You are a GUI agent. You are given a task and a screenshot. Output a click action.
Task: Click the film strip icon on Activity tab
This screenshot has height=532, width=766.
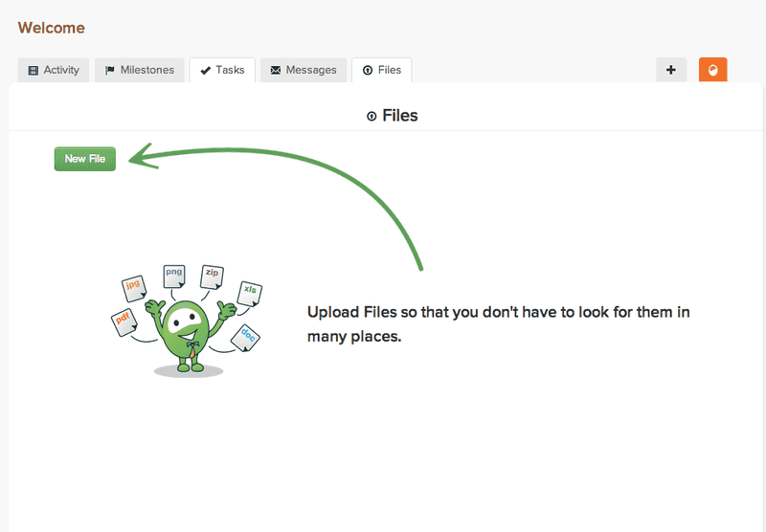click(x=34, y=70)
